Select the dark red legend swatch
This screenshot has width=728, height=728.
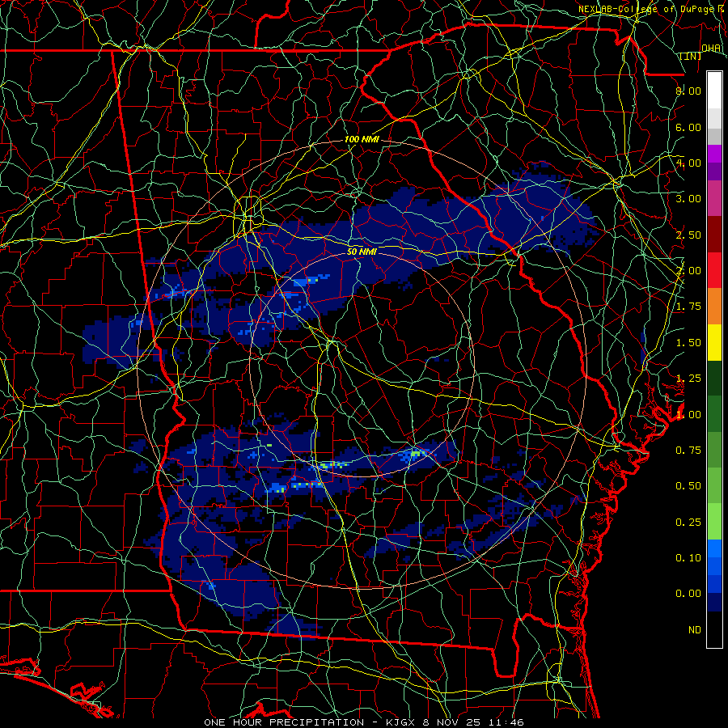(714, 235)
